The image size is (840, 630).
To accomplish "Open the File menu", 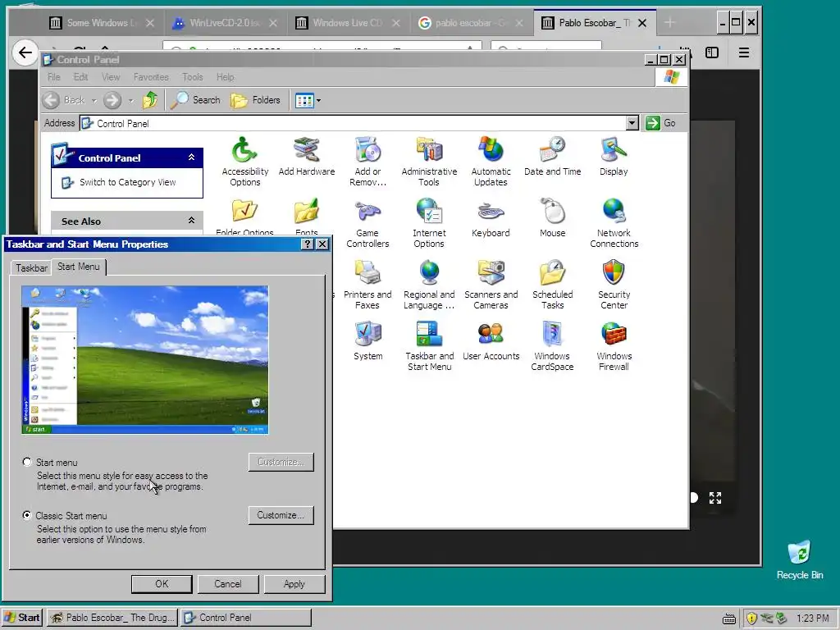I will pos(53,77).
